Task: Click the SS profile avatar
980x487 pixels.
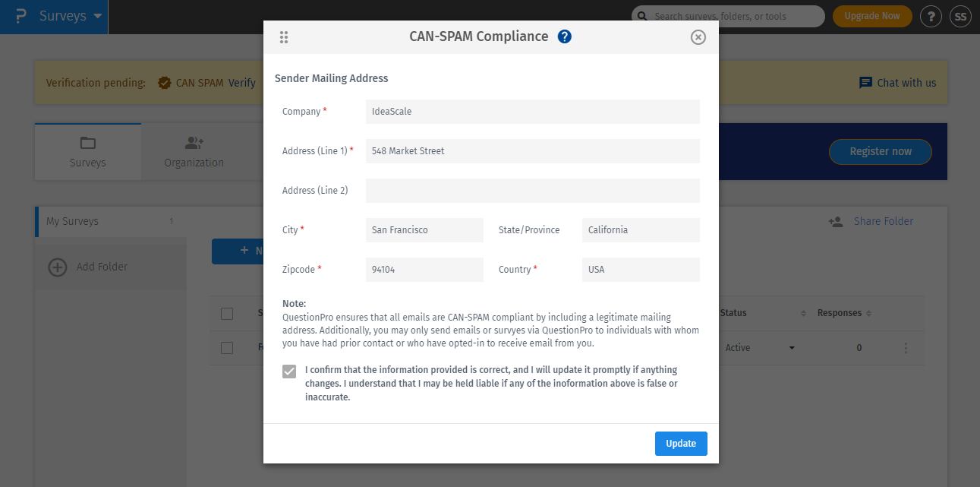Action: (960, 15)
